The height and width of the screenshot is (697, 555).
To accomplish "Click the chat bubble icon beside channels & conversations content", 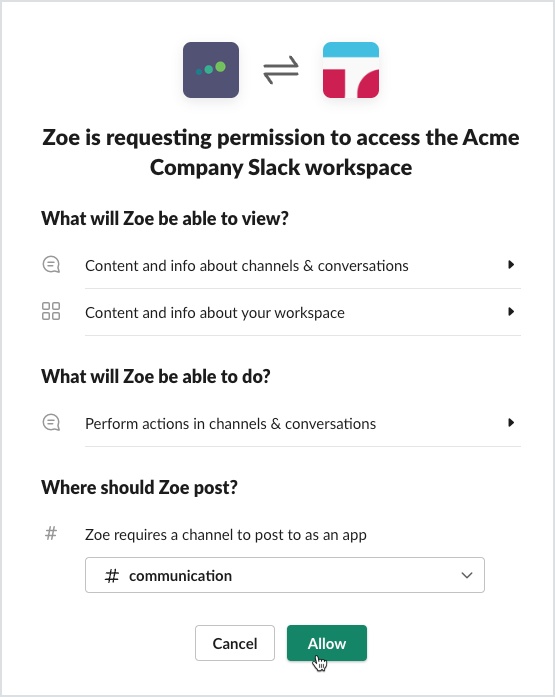I will pyautogui.click(x=51, y=264).
